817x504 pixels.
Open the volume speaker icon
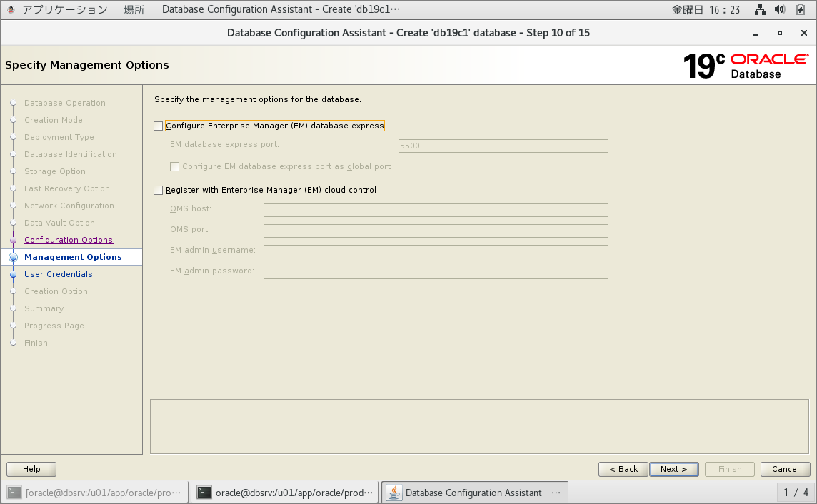(780, 10)
